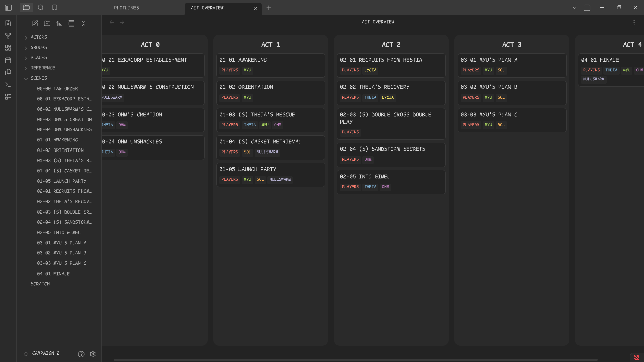
Task: Open 02-01 RECRUITS FROM HESTIA card
Action: click(x=391, y=65)
